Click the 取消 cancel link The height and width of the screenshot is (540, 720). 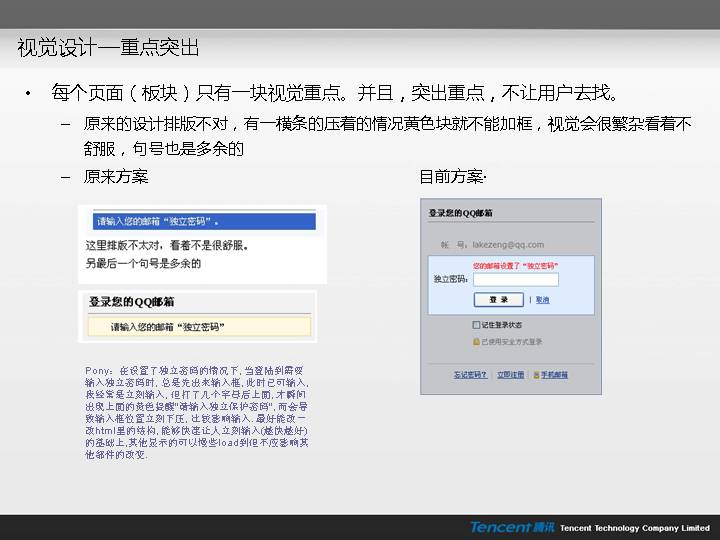pyautogui.click(x=542, y=300)
